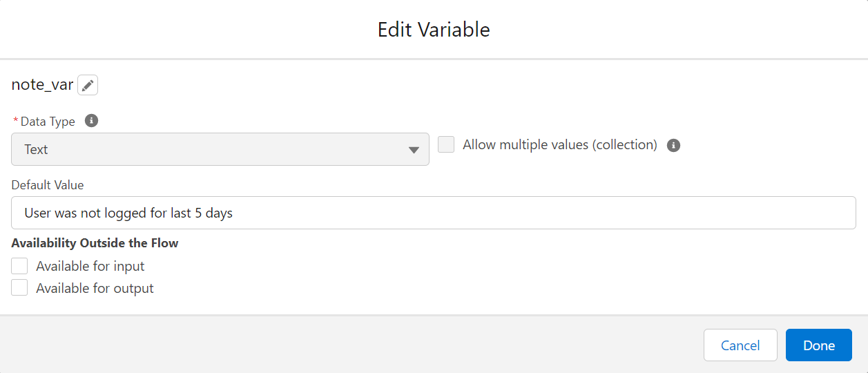Image resolution: width=868 pixels, height=373 pixels.
Task: Open the Data Type Text combo box
Action: pyautogui.click(x=220, y=149)
